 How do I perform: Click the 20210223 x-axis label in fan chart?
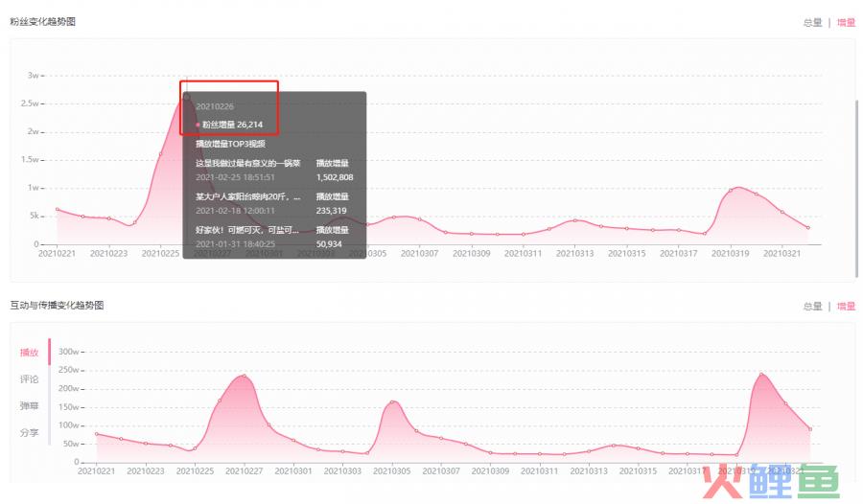pos(109,253)
